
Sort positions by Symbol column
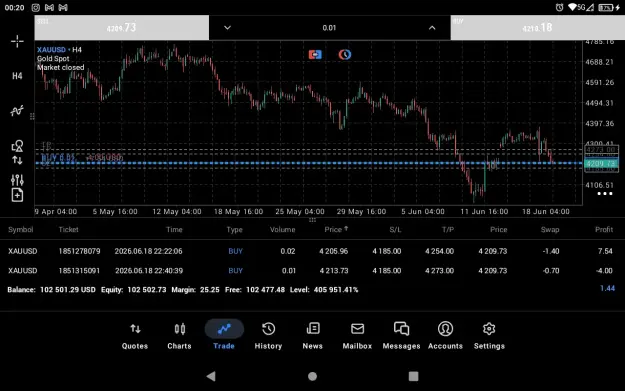click(21, 230)
